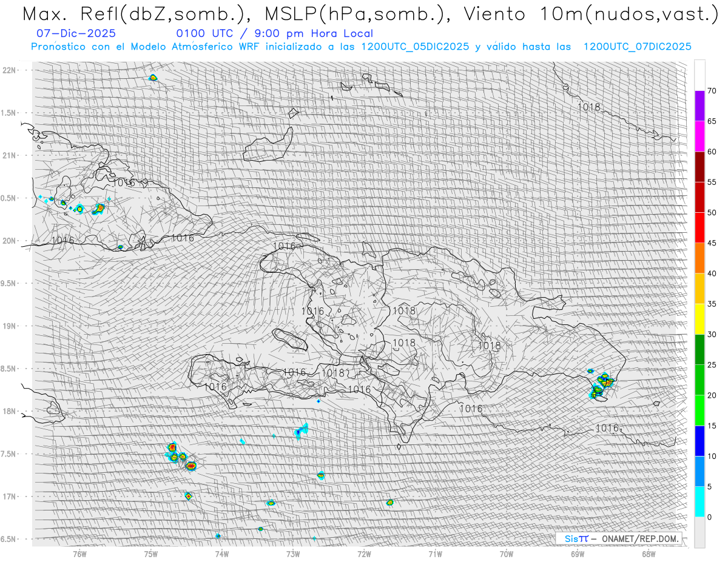The height and width of the screenshot is (562, 728).
Task: Click the '74W' longitude axis label
Action: [222, 554]
